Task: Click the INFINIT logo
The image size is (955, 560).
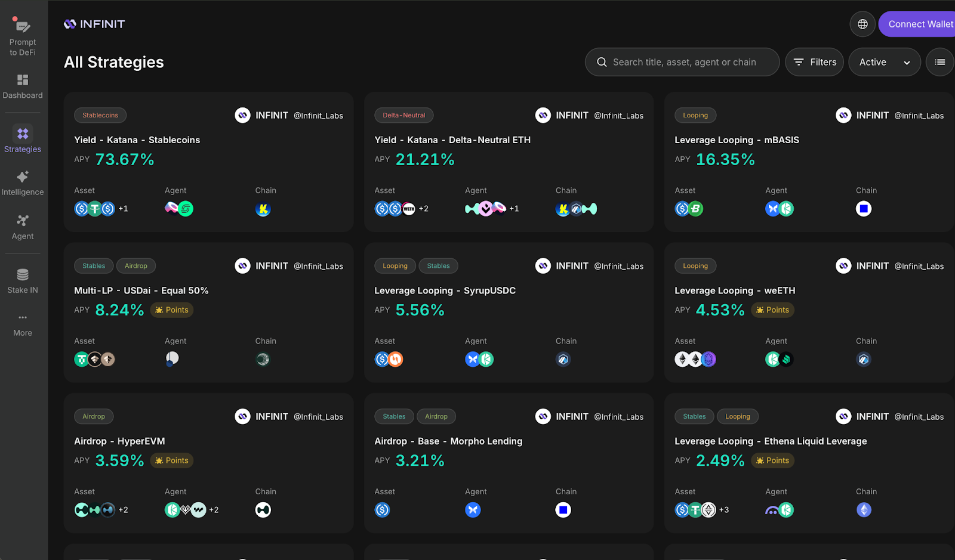Action: 94,24
